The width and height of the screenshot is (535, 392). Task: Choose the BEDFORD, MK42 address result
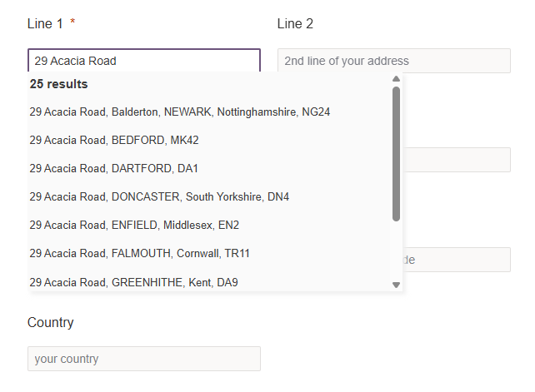114,140
